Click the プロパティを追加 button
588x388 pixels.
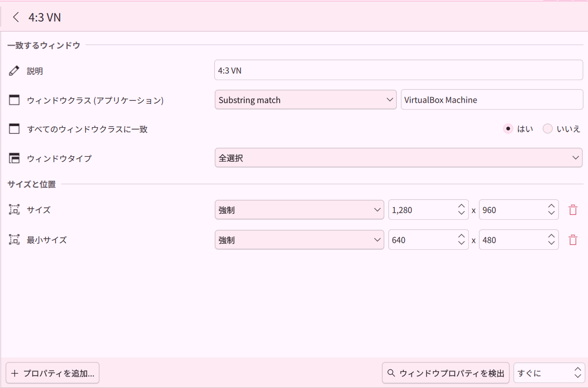[53, 373]
